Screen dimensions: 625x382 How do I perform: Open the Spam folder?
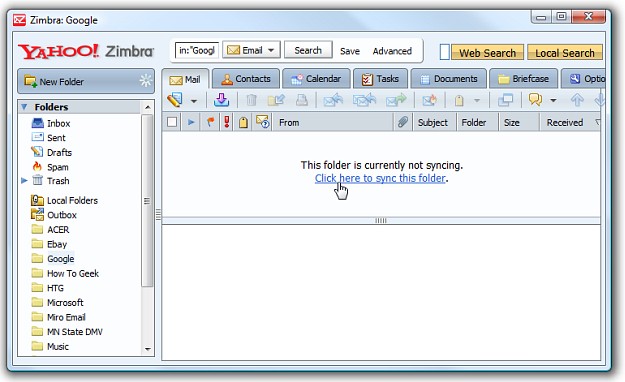click(x=58, y=167)
